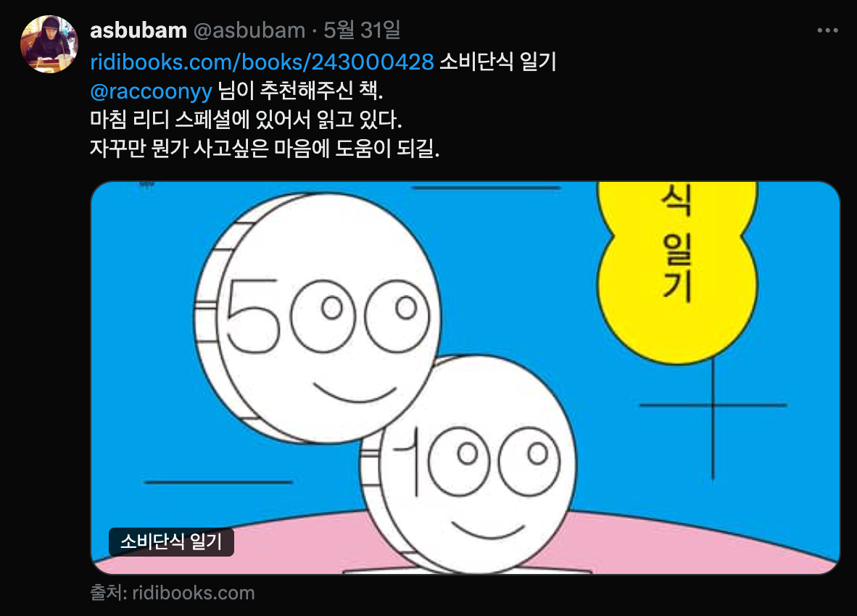The image size is (857, 616).
Task: Click the tweet text line 마침 리디 스페셜에
Action: click(246, 119)
